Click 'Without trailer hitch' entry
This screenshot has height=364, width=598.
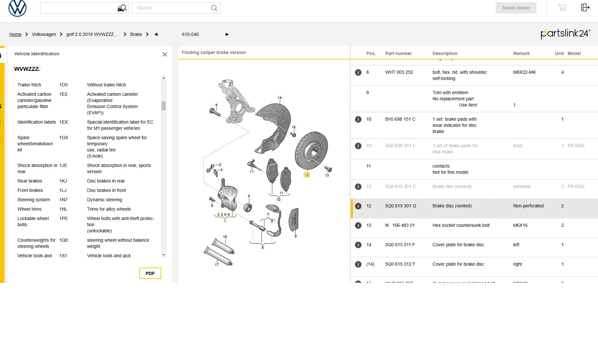point(107,85)
